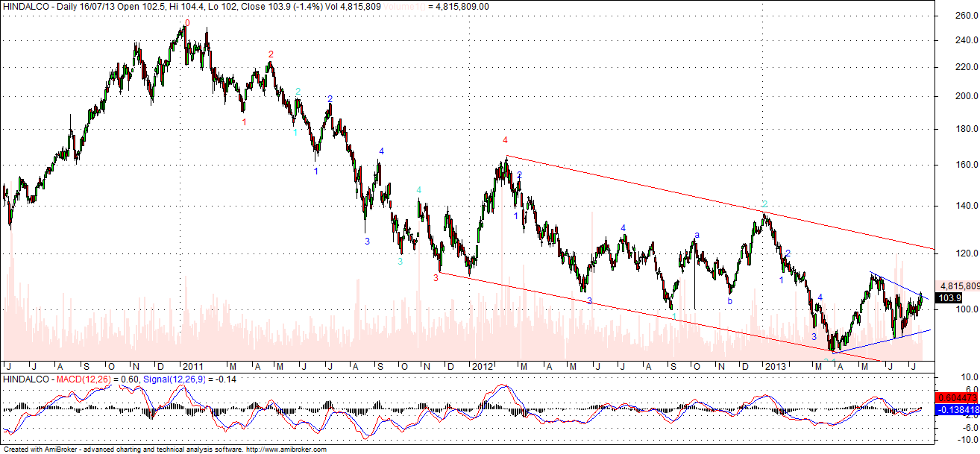This screenshot has height=454, width=980.
Task: Click the 2011 year label on time axis
Action: [x=193, y=367]
